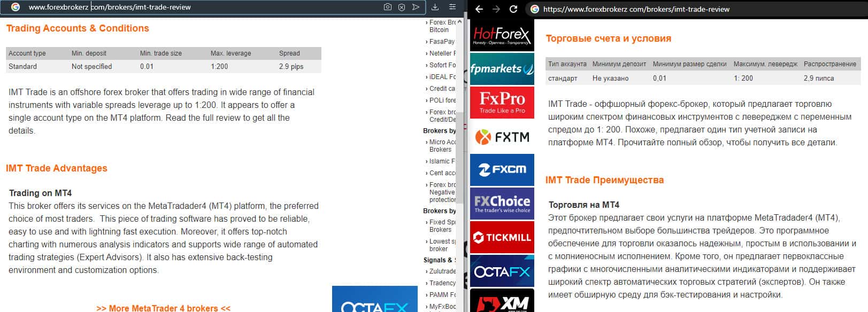The width and height of the screenshot is (868, 312).
Task: Click the snapshot camera icon in left browser
Action: (x=388, y=7)
